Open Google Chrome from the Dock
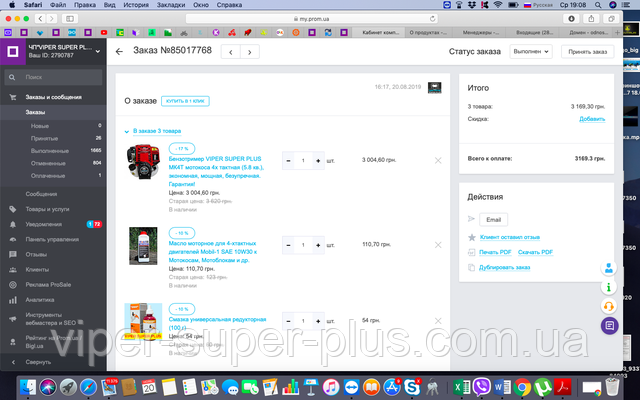 coord(522,387)
